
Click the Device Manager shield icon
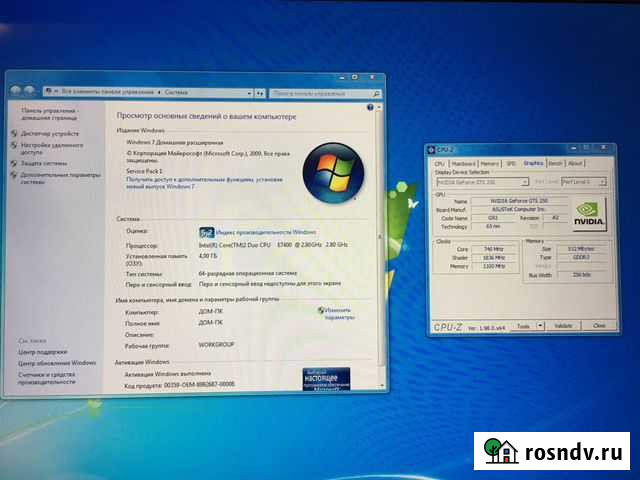pos(13,133)
